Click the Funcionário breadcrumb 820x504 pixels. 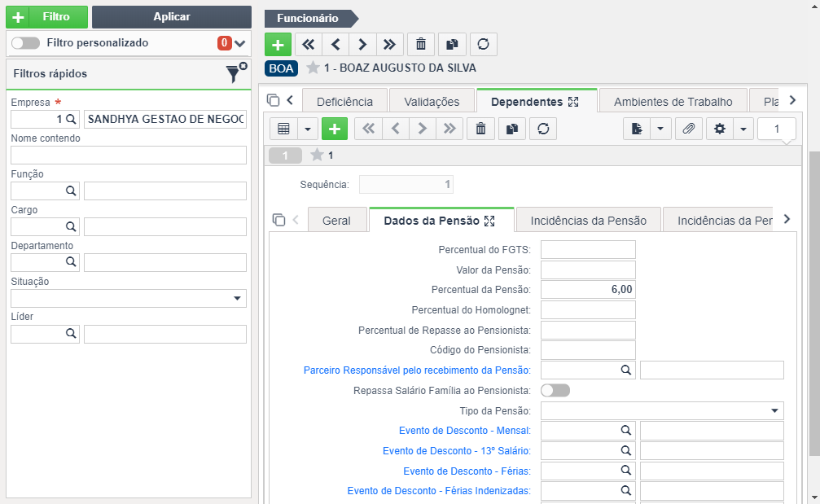pyautogui.click(x=311, y=18)
